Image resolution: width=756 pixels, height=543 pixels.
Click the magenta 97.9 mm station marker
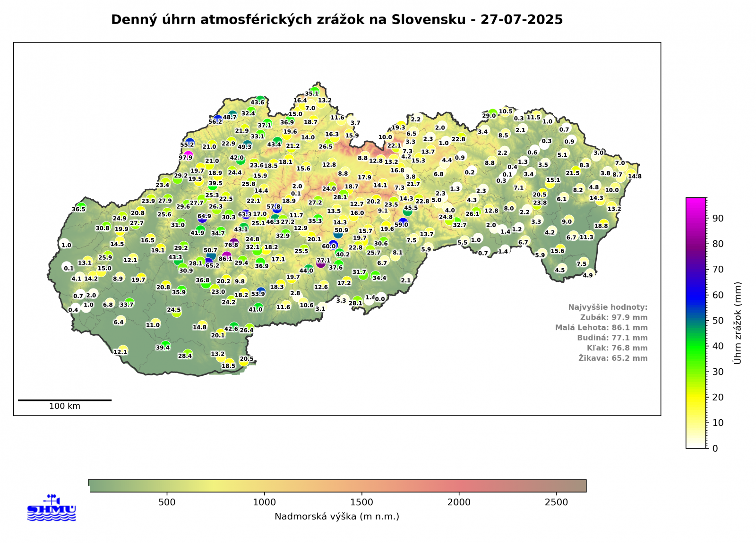pyautogui.click(x=189, y=155)
